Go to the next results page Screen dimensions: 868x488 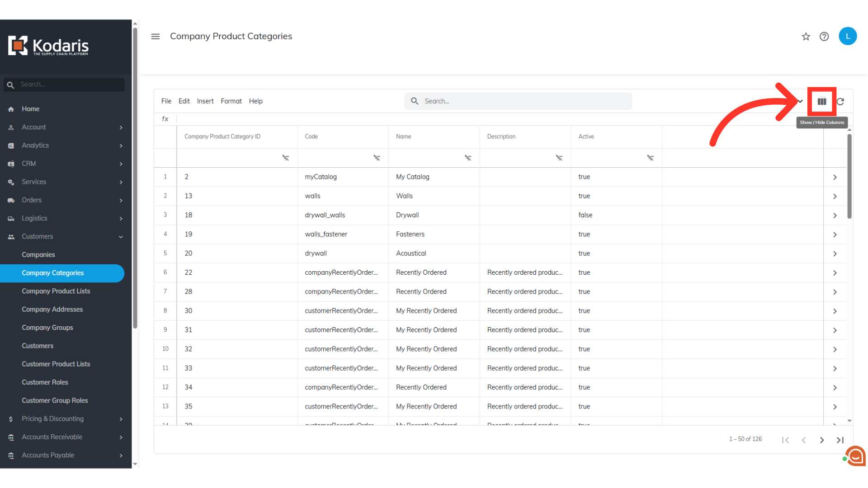pos(822,440)
